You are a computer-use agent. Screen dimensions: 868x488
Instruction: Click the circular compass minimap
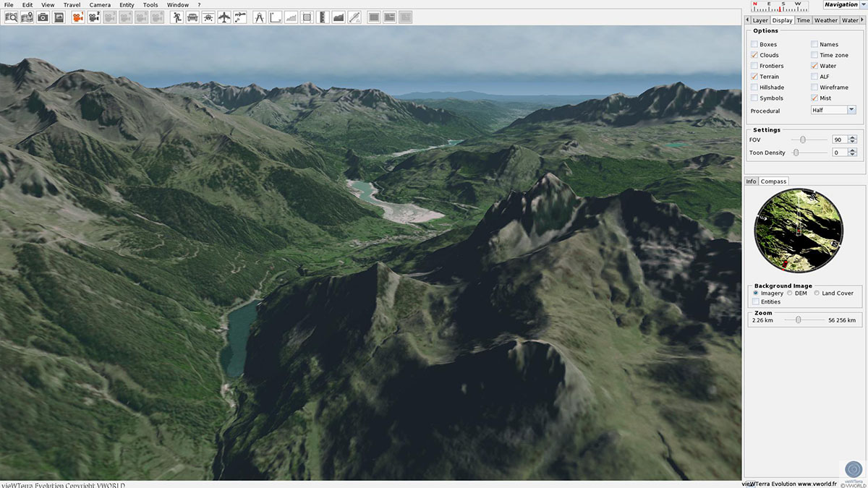[799, 231]
